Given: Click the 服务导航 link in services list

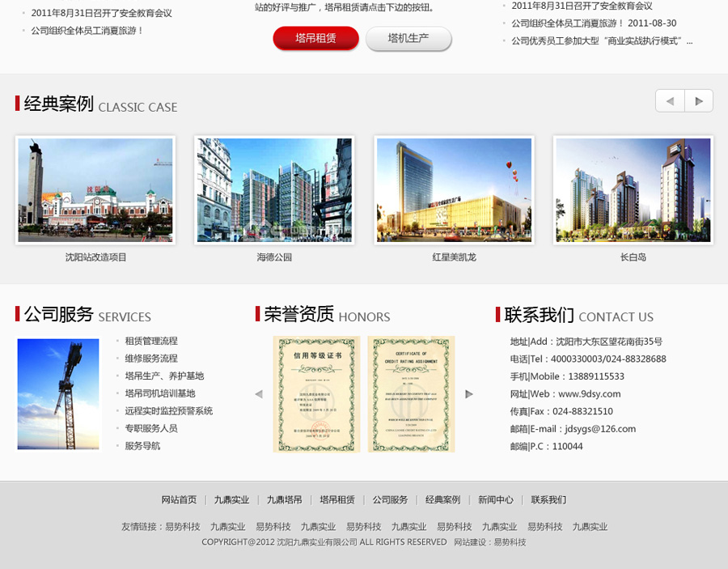Looking at the screenshot, I should pos(142,446).
